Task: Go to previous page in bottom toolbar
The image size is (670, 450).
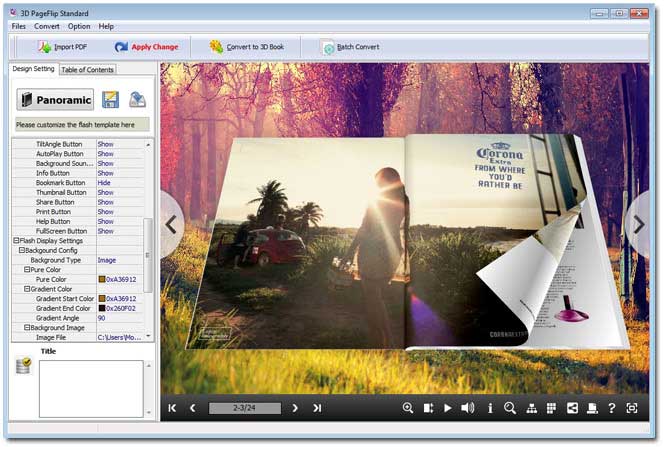Action: coord(193,408)
